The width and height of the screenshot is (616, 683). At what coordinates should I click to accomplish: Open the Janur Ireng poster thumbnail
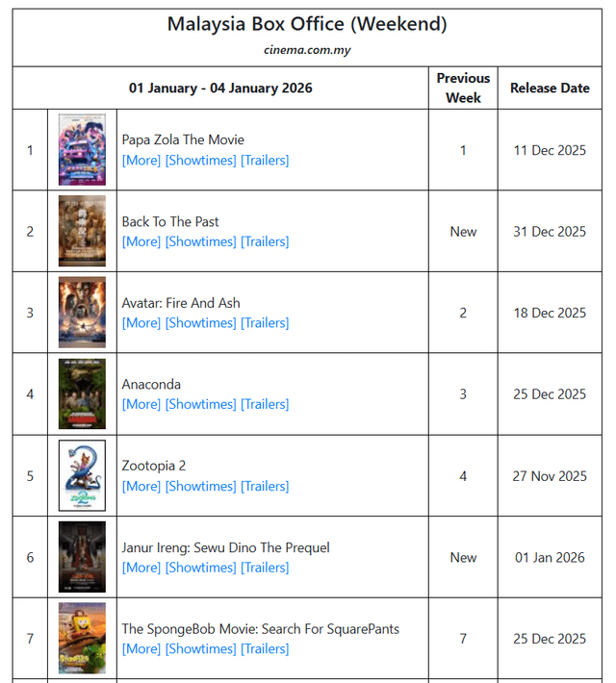pyautogui.click(x=82, y=557)
